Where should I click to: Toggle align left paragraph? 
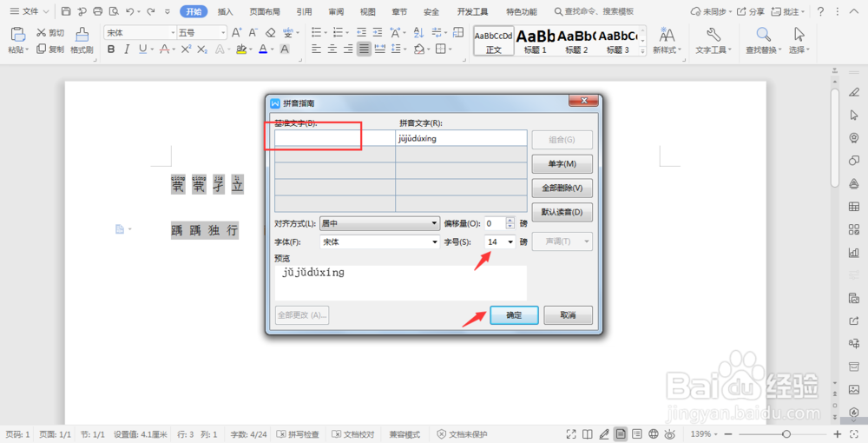316,50
